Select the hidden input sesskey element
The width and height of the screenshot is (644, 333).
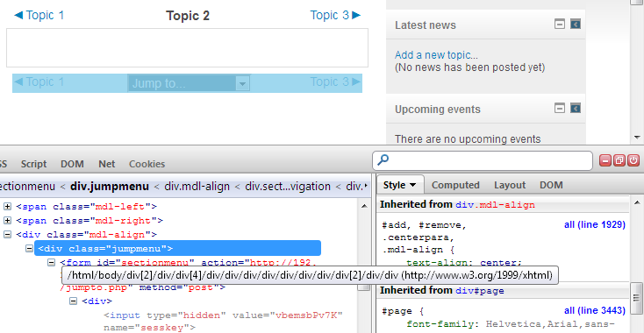[223, 321]
